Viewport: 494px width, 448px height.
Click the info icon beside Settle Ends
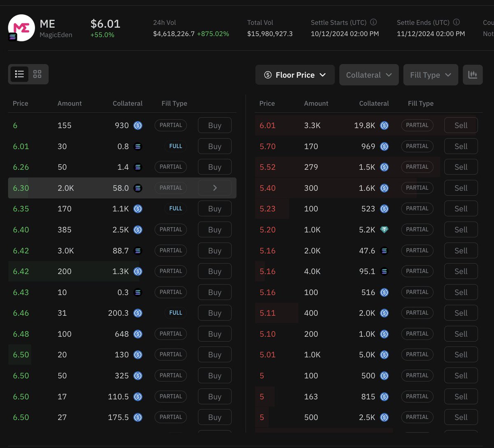456,23
